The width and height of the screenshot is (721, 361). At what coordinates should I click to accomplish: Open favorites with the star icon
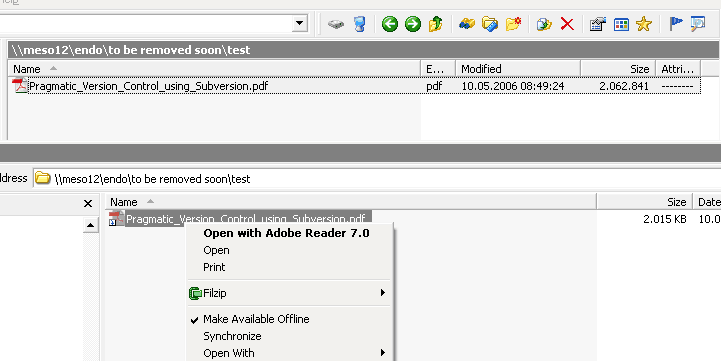pyautogui.click(x=644, y=24)
